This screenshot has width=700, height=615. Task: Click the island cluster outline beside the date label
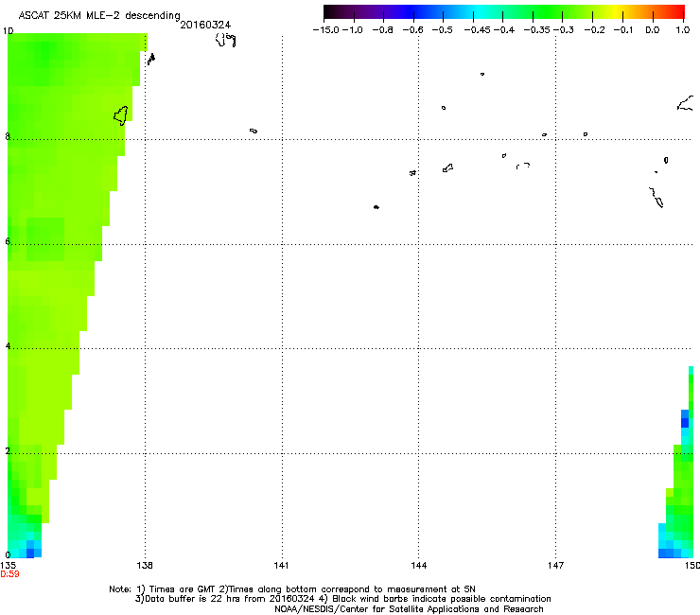(x=225, y=40)
